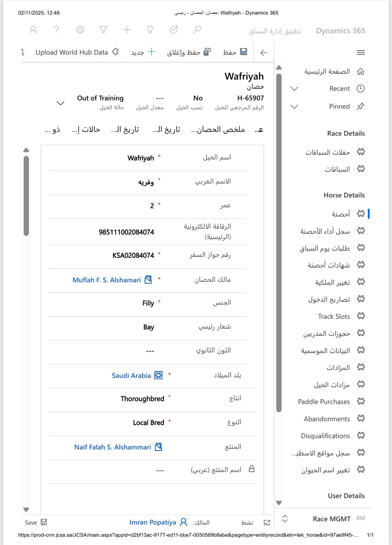Click the task flow checkmark circle icon
Screen dimensions: 392x545
click(174, 30)
